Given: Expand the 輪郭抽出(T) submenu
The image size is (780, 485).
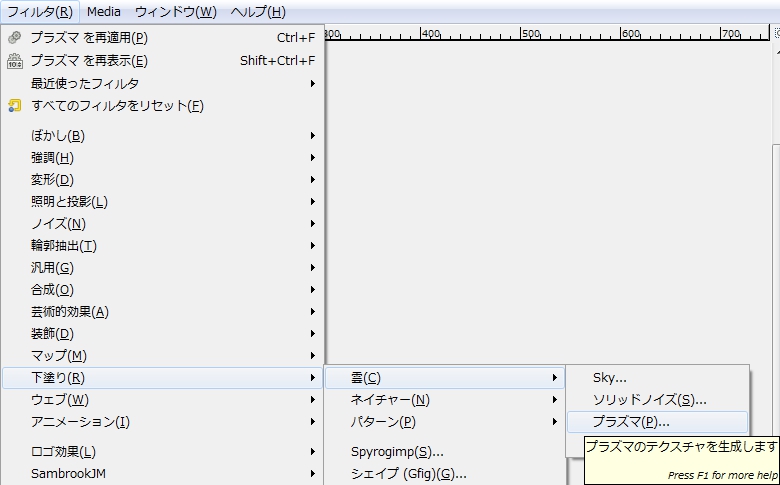Looking at the screenshot, I should click(x=163, y=246).
